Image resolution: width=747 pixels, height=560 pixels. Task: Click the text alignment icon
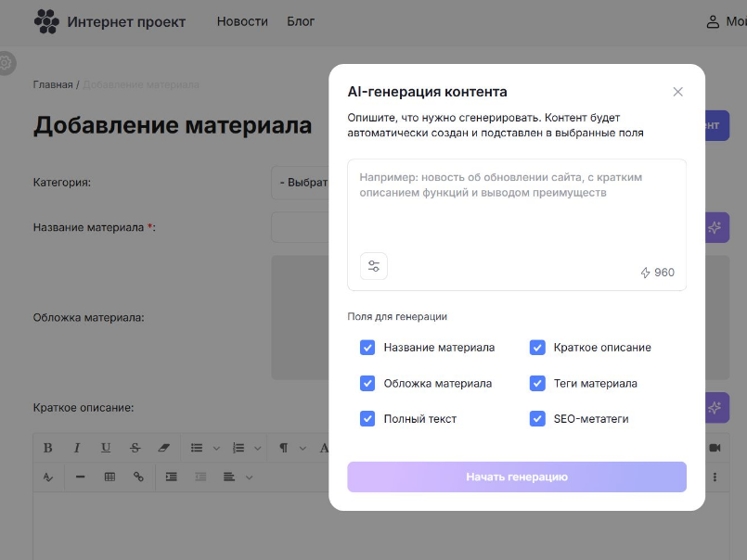229,477
